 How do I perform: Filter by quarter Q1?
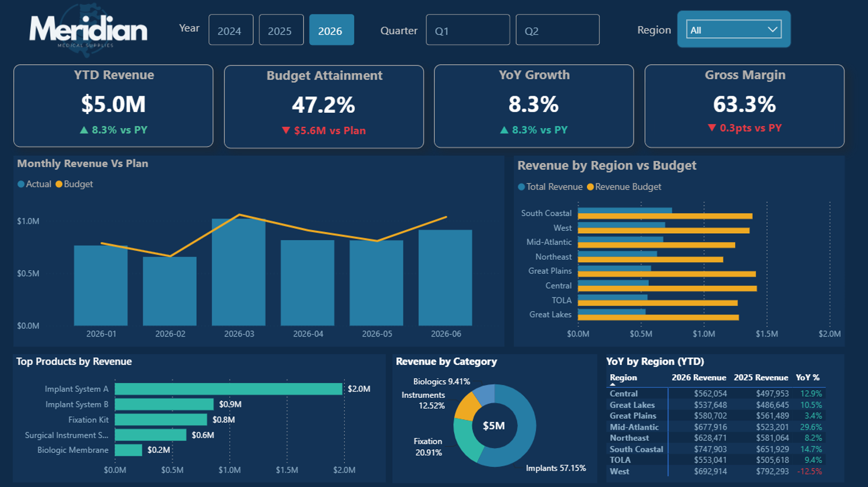tap(467, 30)
